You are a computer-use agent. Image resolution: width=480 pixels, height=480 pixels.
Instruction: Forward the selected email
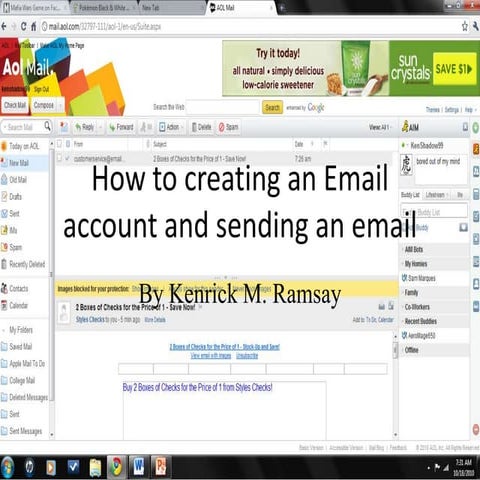pyautogui.click(x=121, y=127)
